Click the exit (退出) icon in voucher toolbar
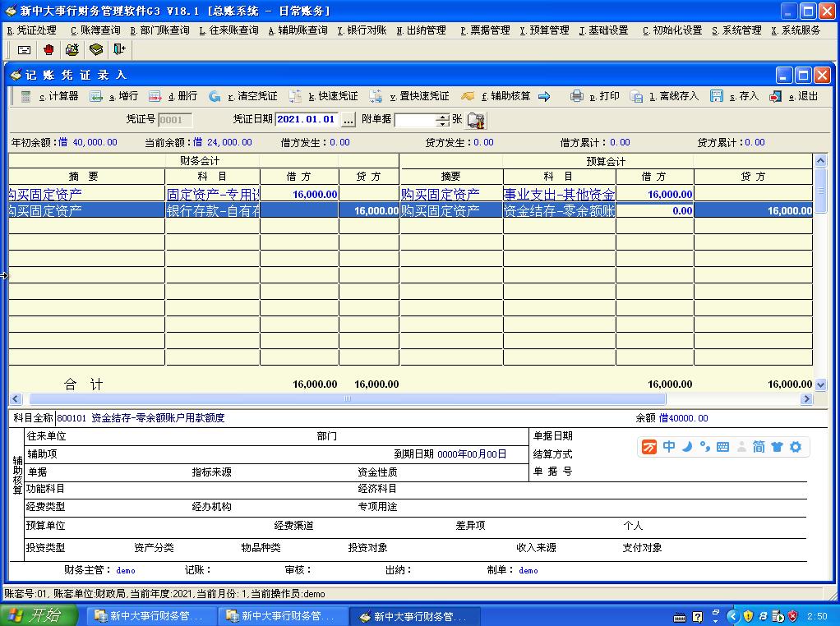 (775, 96)
